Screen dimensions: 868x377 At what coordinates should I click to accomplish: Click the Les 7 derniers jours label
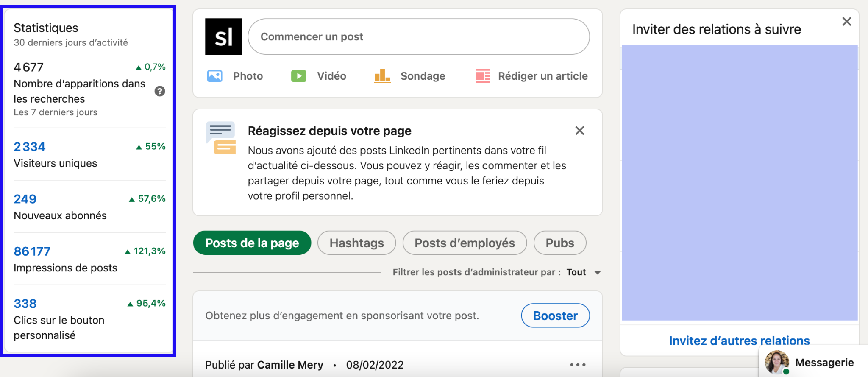coord(56,112)
